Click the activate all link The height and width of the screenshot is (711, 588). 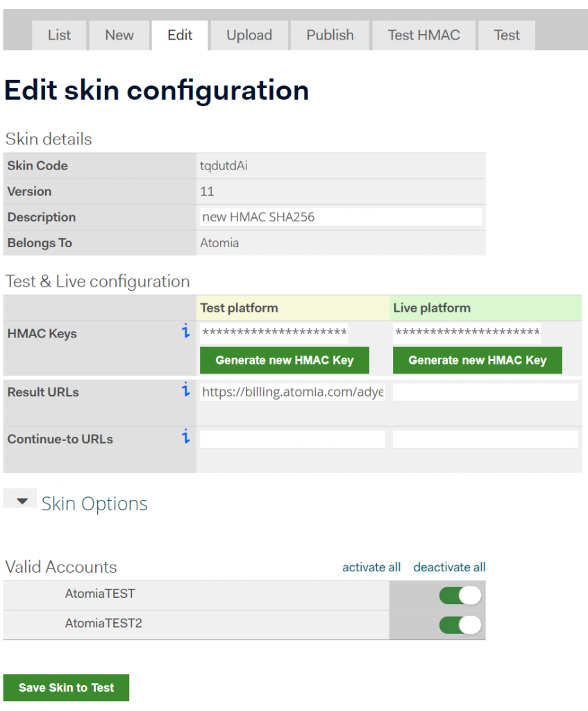[371, 567]
